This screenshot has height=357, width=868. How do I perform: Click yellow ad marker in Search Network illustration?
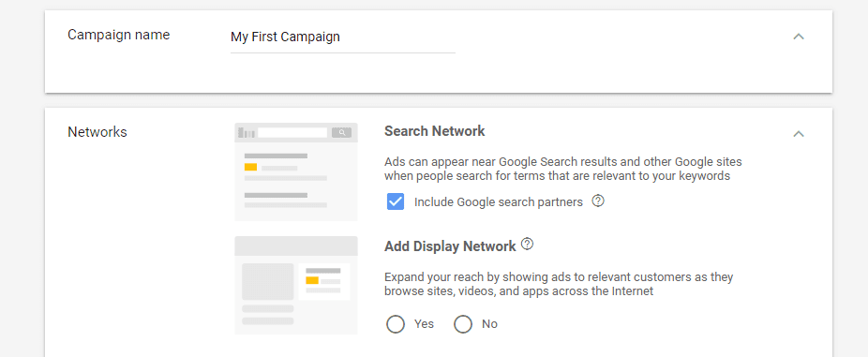click(x=251, y=167)
